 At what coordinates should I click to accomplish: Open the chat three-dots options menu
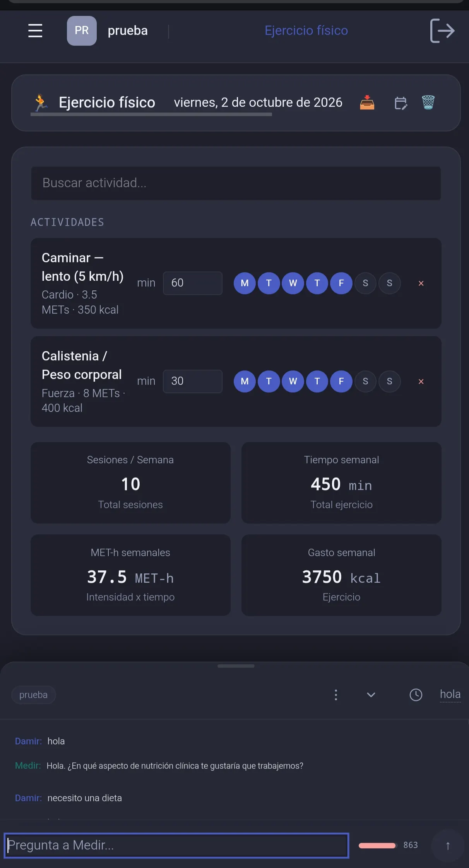[x=336, y=695]
